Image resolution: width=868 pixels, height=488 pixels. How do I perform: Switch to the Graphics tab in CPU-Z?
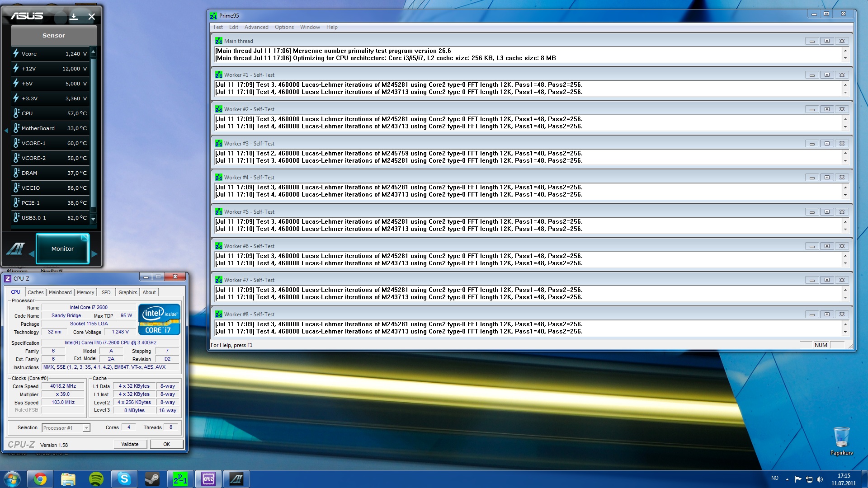point(128,292)
